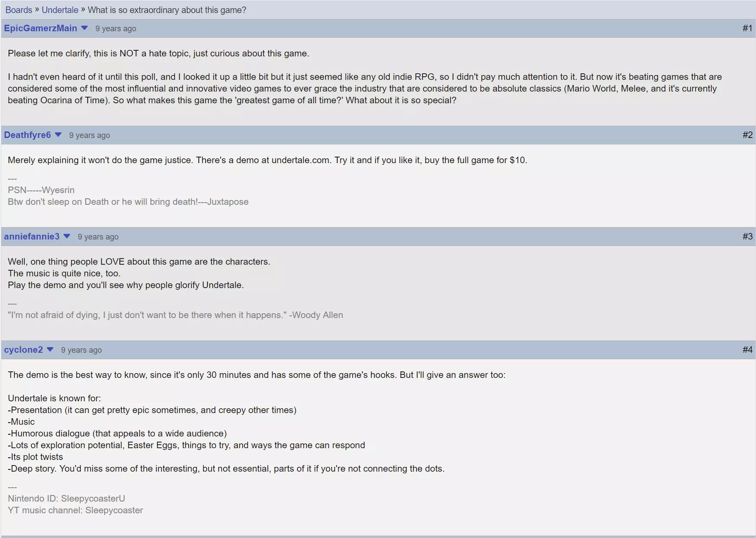View the cyclone2 user profile
This screenshot has width=756, height=538.
(x=23, y=350)
